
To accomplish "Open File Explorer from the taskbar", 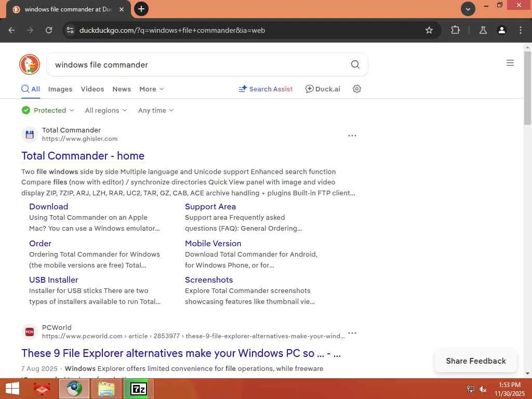I will pos(106,389).
